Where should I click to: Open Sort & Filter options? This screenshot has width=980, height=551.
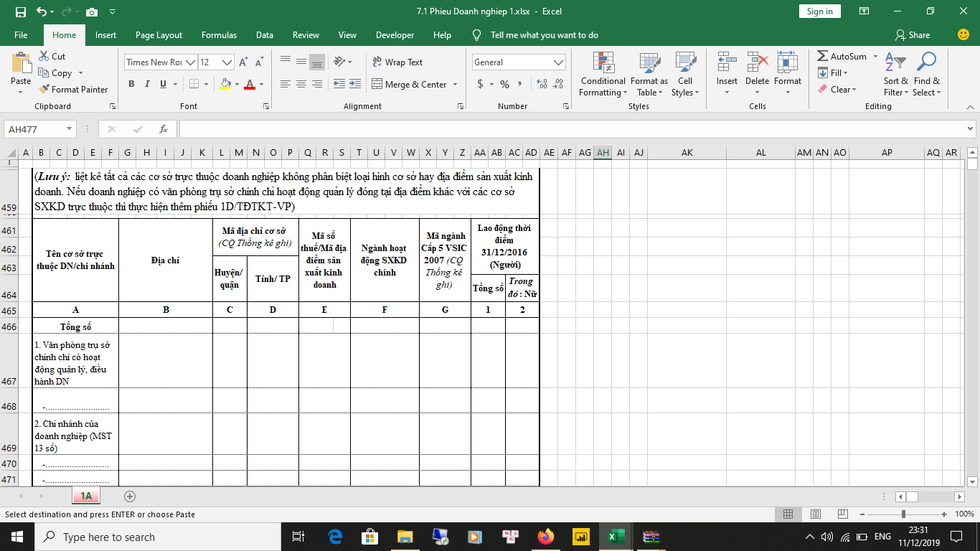point(895,74)
